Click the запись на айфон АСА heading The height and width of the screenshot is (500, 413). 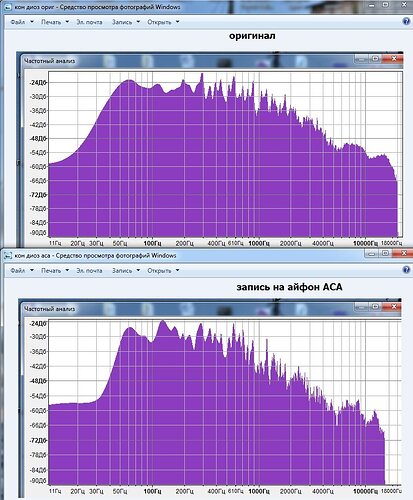tap(289, 287)
